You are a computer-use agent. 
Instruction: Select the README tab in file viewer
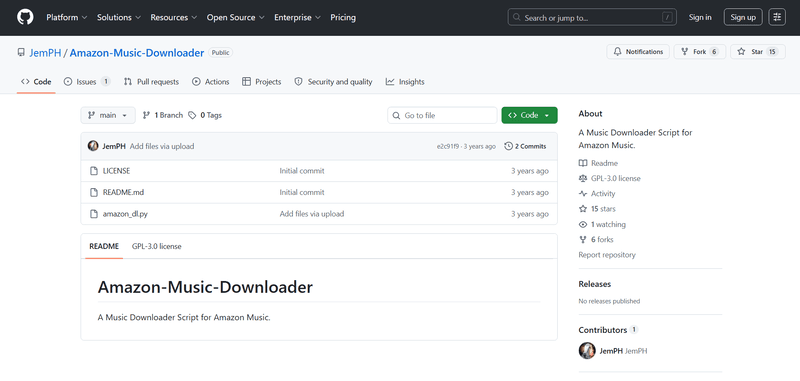click(104, 246)
